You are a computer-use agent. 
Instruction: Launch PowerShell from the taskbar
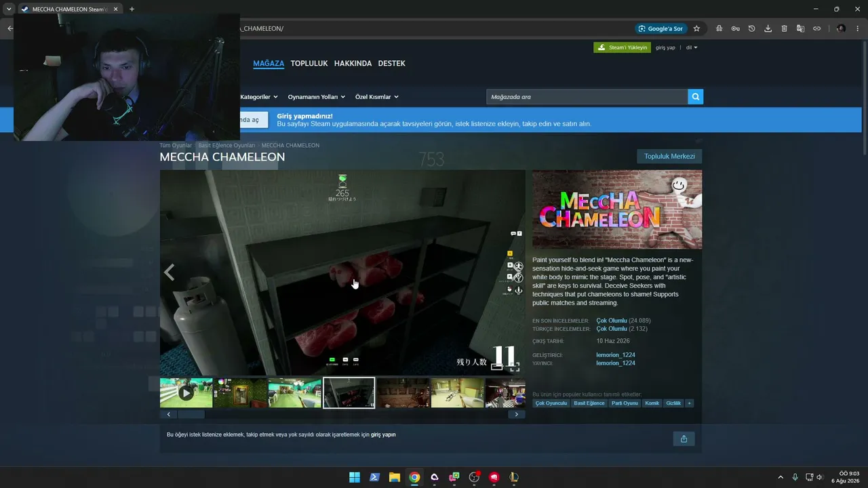[374, 477]
